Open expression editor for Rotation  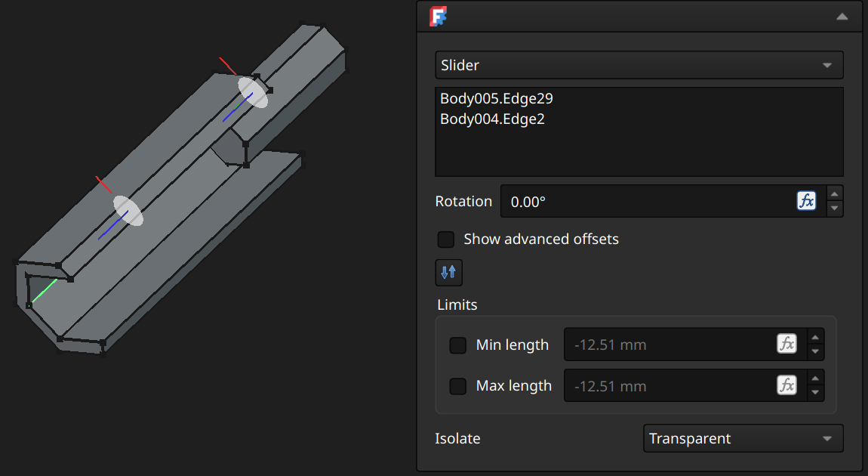tap(806, 200)
